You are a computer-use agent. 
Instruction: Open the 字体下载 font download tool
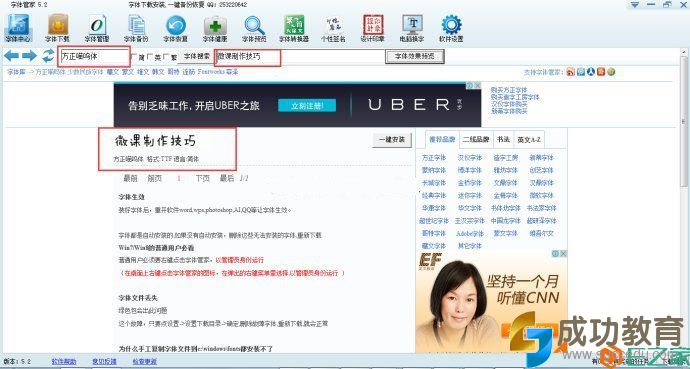tap(58, 28)
